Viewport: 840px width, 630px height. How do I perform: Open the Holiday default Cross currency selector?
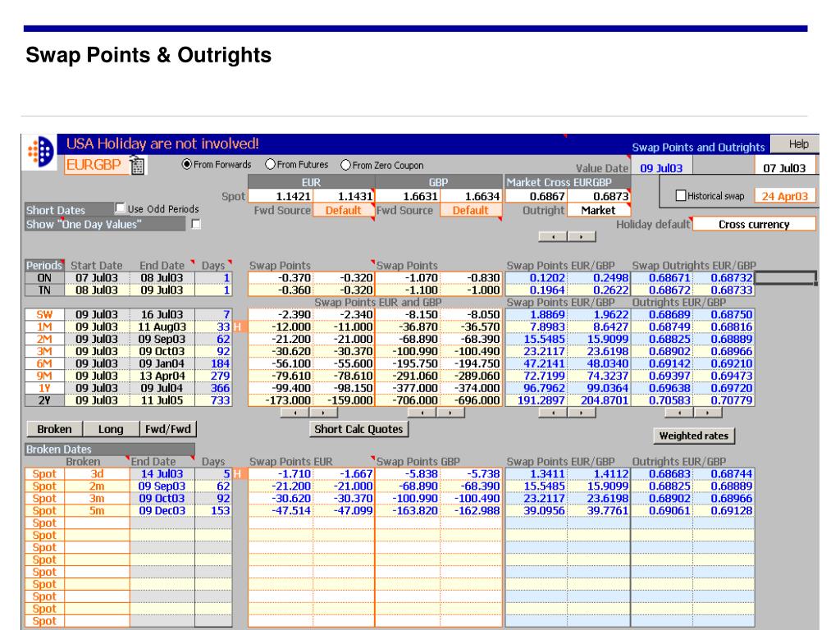(x=754, y=224)
